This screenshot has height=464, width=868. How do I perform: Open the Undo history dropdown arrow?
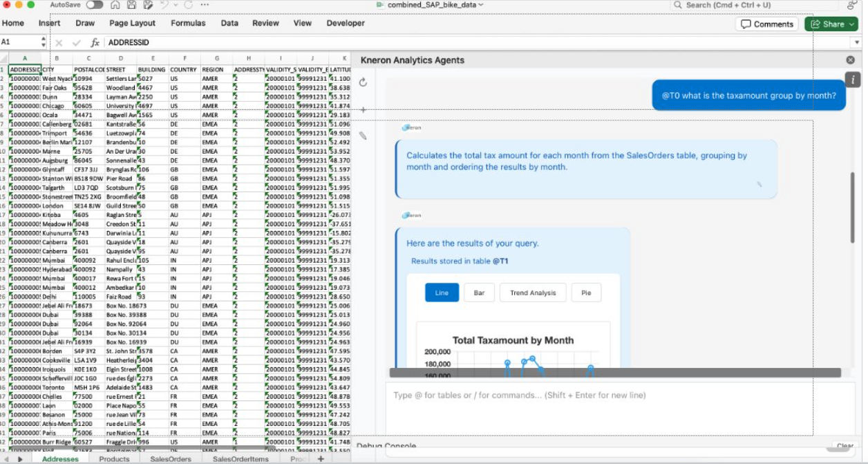click(x=175, y=5)
